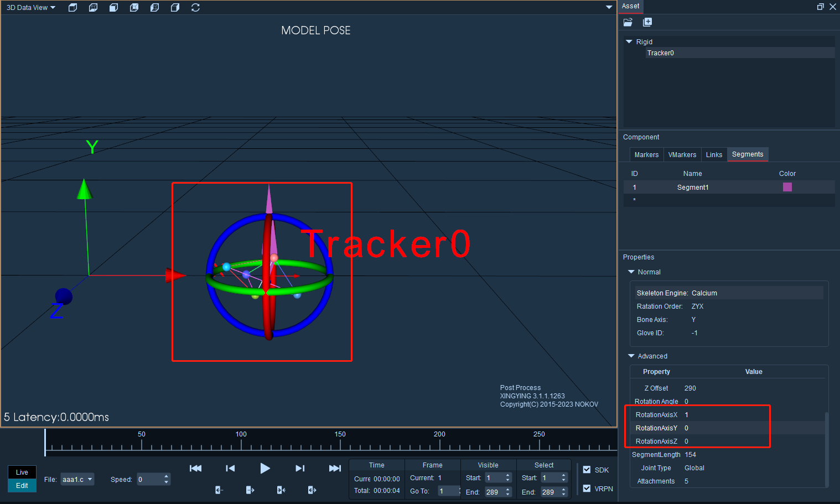Open the view options arrow at top right of 3D view
This screenshot has height=504, width=840.
(x=609, y=7)
